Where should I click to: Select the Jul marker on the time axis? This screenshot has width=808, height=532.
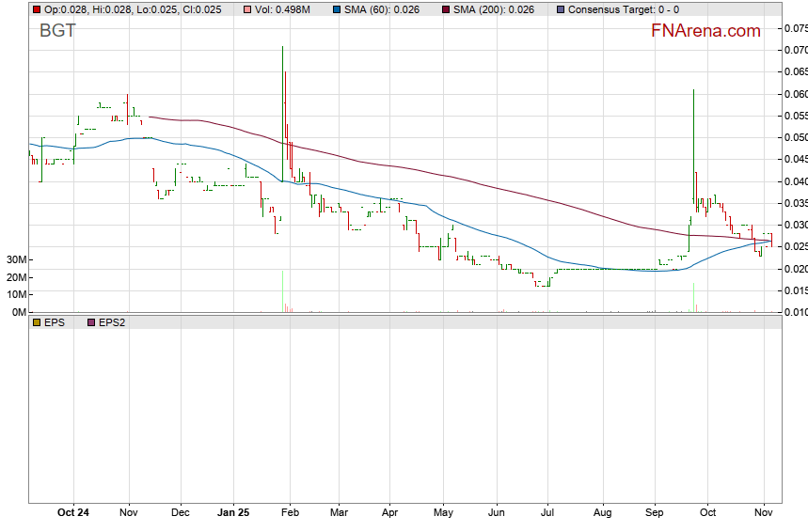(x=548, y=513)
